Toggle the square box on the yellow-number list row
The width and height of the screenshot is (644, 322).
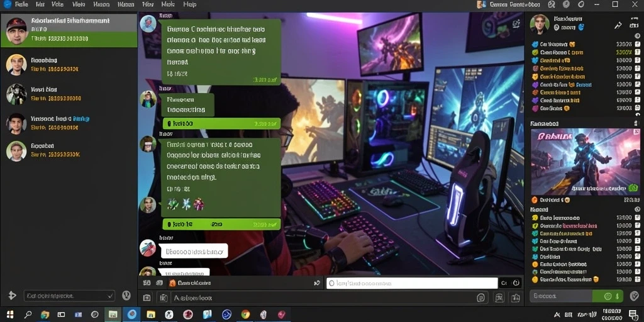coord(638,53)
